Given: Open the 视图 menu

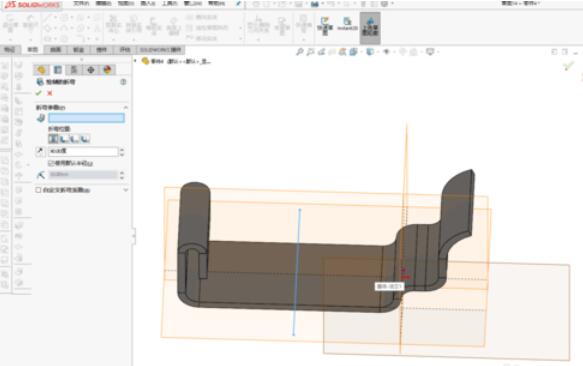Looking at the screenshot, I should (126, 4).
